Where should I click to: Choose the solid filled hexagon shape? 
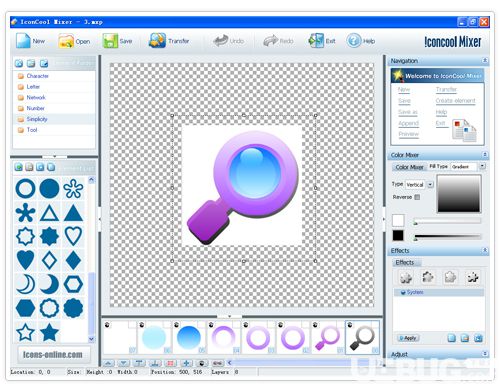[x=25, y=308]
